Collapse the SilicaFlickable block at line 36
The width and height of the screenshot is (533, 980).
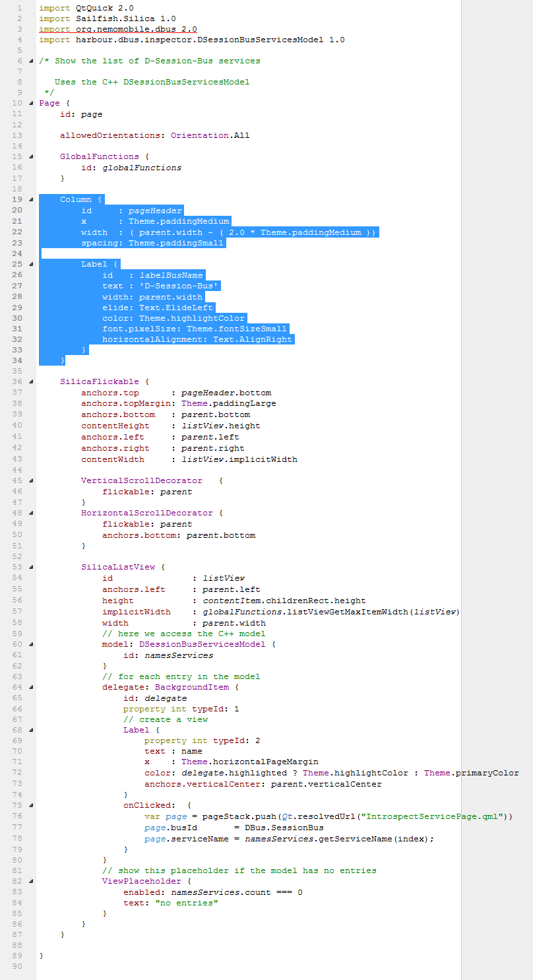31,381
